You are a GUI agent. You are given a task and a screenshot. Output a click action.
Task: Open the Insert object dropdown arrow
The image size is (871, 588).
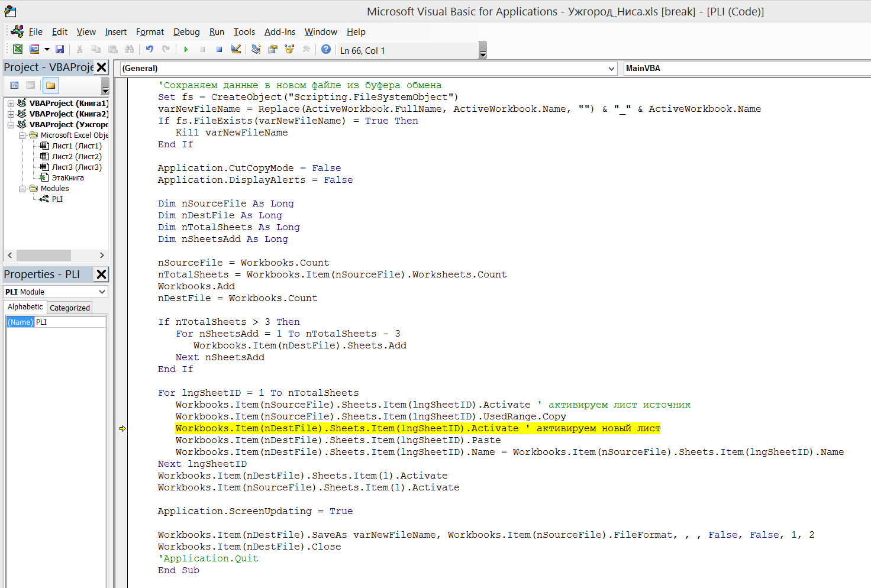(x=47, y=50)
